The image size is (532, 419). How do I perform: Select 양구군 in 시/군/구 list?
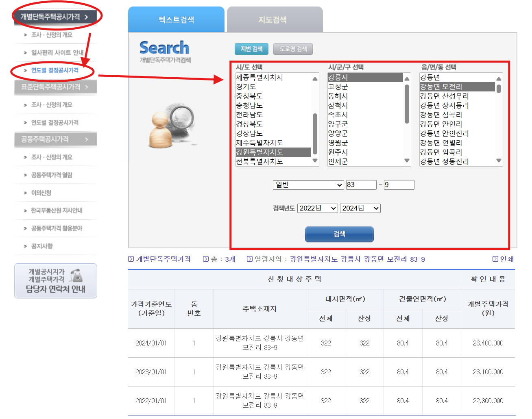(365, 124)
